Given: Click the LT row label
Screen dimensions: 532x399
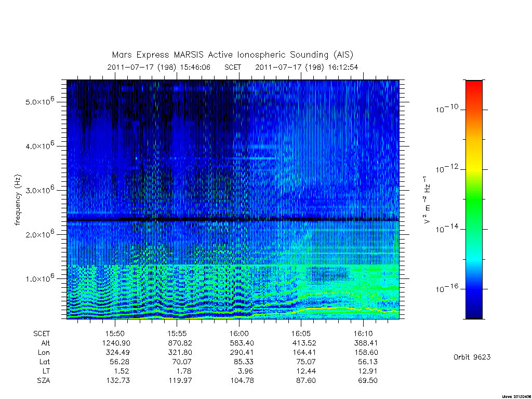Looking at the screenshot, I should coord(46,371).
